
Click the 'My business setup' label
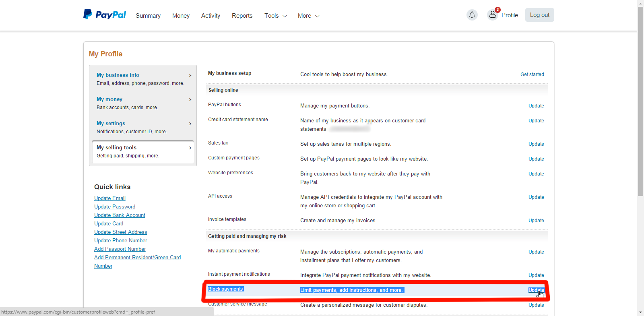tap(229, 73)
